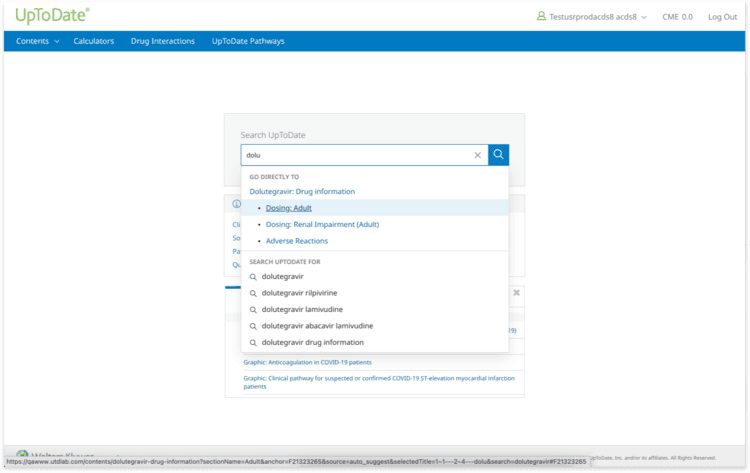Click the blue search magnifier button
Image resolution: width=750 pixels, height=473 pixels.
[498, 154]
